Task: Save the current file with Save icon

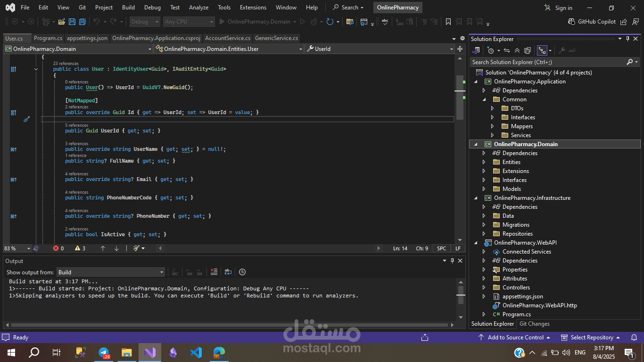Action: click(72, 22)
